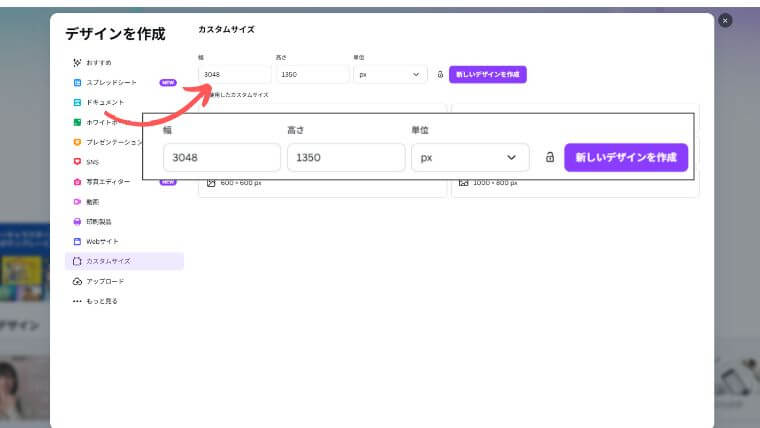Click the small 幅 field under カスタムサイズ heading
Screen dimensions: 760x428
click(x=235, y=75)
